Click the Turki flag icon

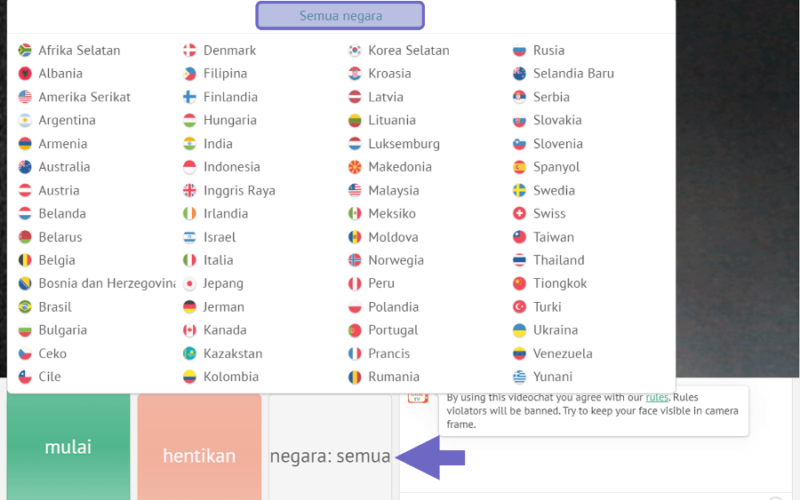[x=519, y=307]
